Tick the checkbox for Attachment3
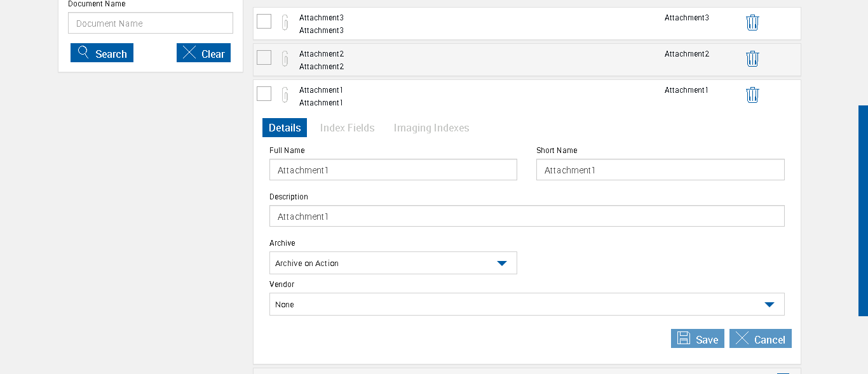 click(x=264, y=22)
